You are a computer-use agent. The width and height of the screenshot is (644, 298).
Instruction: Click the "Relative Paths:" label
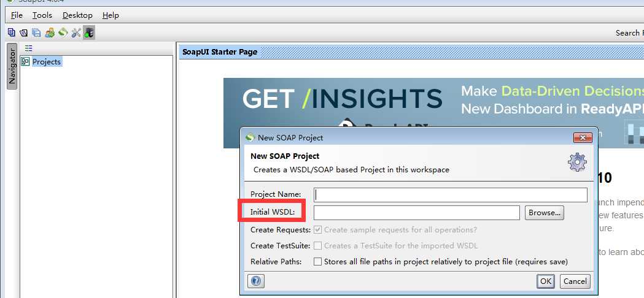[276, 261]
